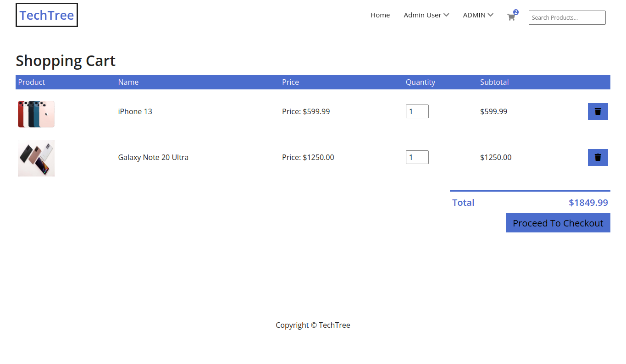Open the iPhone 13 product thumbnail
626x364 pixels.
pos(36,114)
